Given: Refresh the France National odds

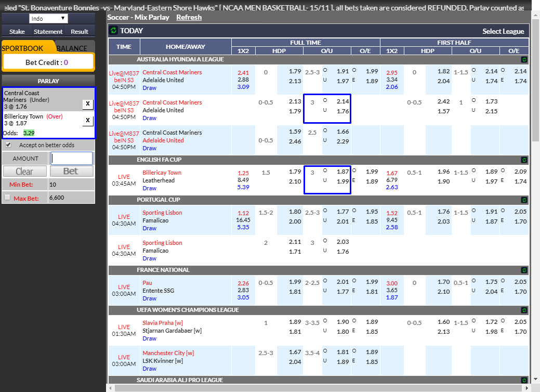Looking at the screenshot, I should [523, 270].
